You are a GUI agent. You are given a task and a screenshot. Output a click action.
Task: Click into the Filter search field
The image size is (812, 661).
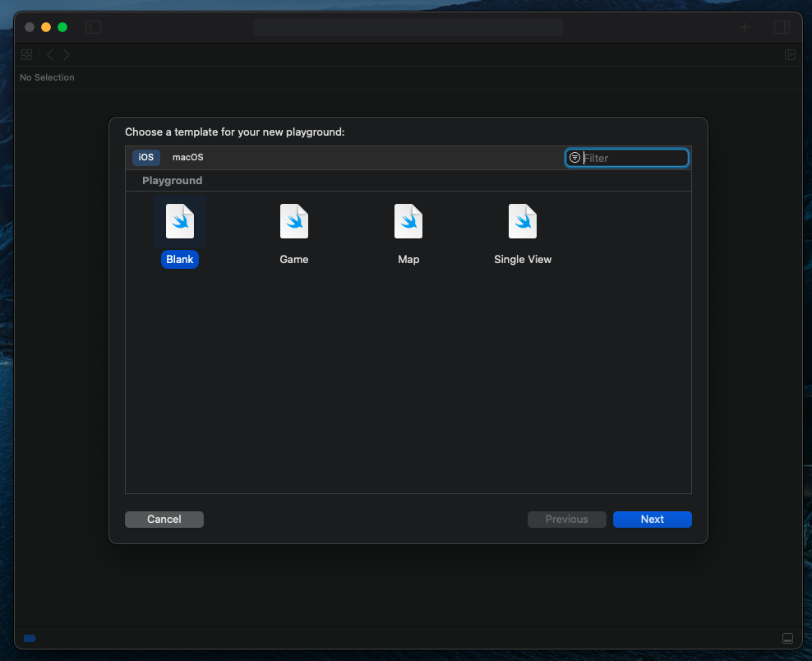point(626,158)
